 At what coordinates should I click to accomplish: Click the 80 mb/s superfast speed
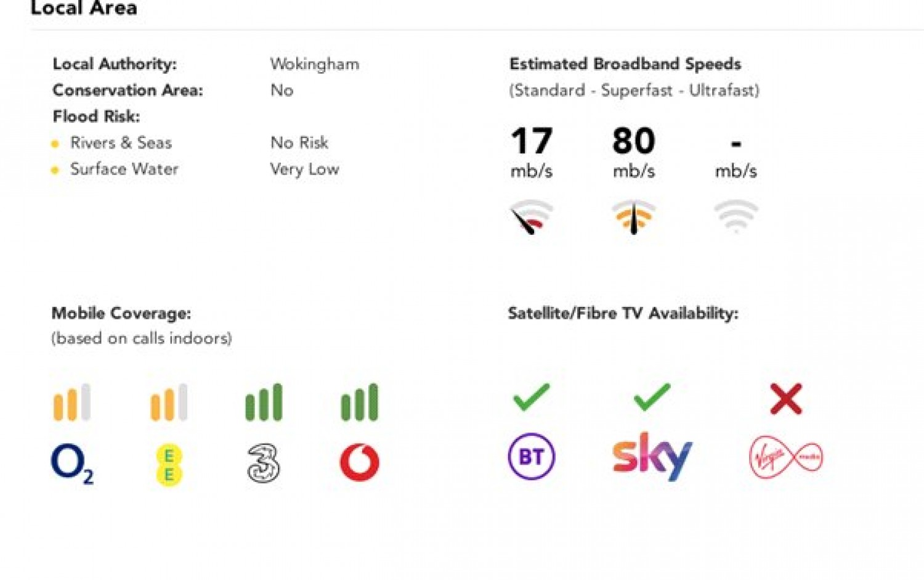(634, 152)
